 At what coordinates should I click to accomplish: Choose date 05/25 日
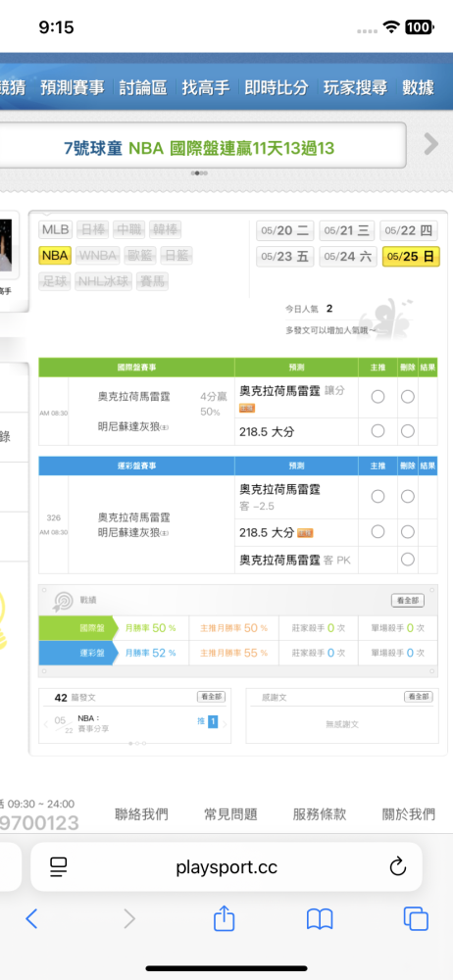tap(411, 256)
